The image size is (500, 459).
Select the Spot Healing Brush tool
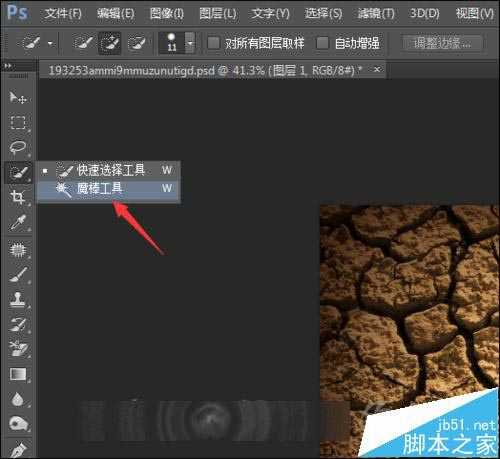18,249
